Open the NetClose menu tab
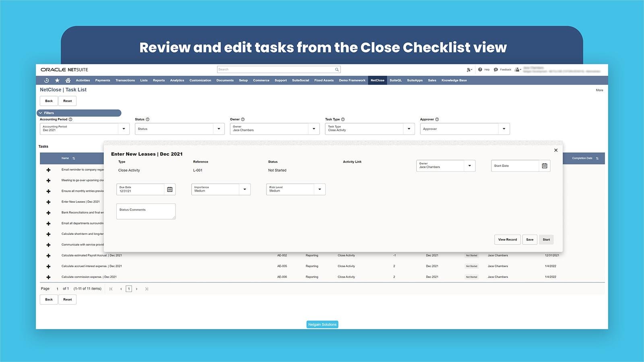Screen dimensions: 644x362 (378, 80)
